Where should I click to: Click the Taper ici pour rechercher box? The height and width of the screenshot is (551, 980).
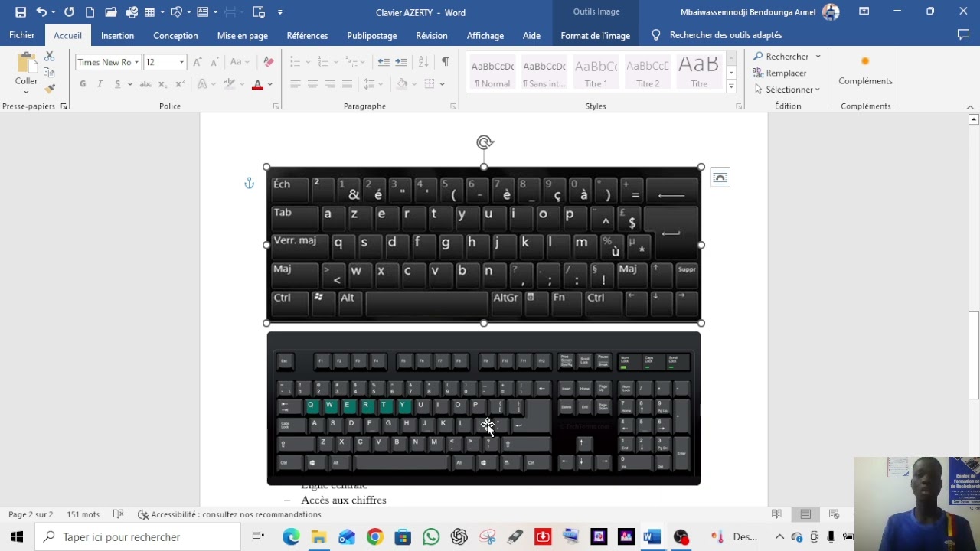(x=138, y=537)
